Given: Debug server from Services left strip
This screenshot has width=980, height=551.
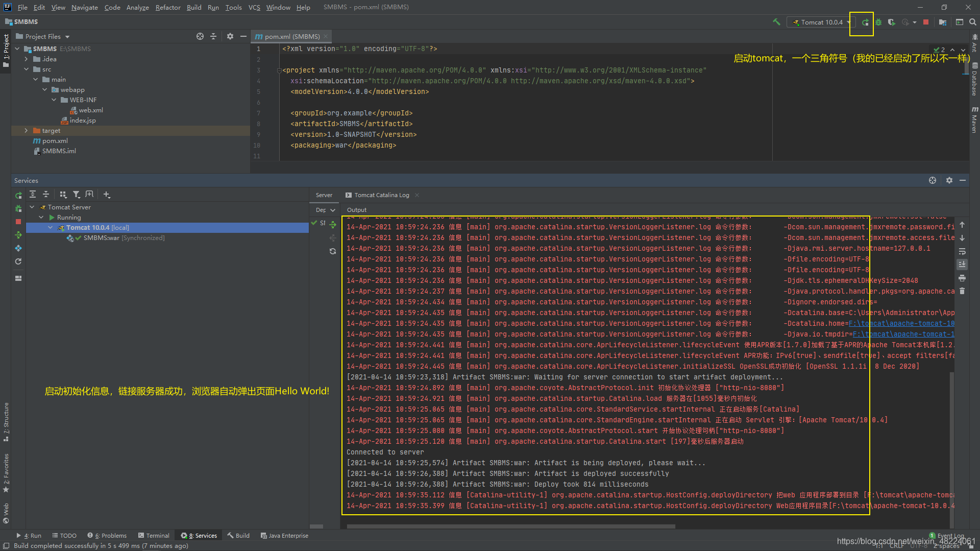Looking at the screenshot, I should click(x=18, y=208).
